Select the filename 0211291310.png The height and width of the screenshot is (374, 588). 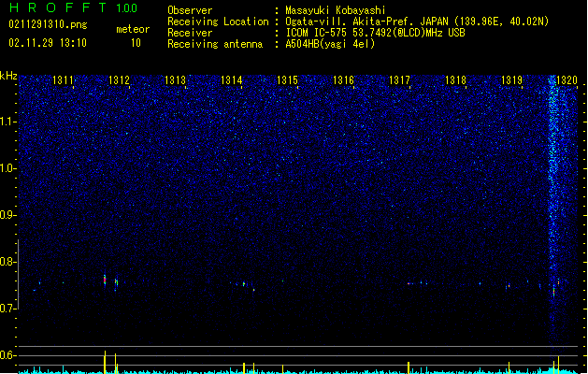click(48, 24)
